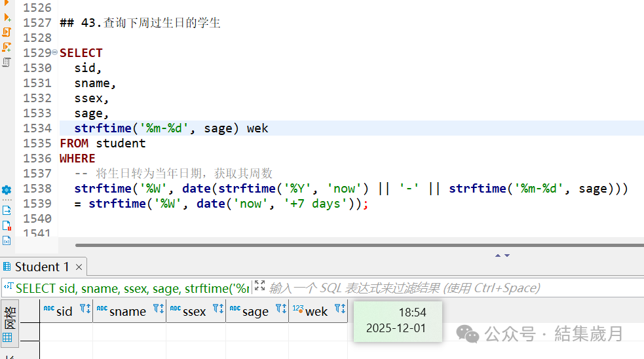Show the execution log icon with red badge
644x359 pixels.
[x=7, y=225]
